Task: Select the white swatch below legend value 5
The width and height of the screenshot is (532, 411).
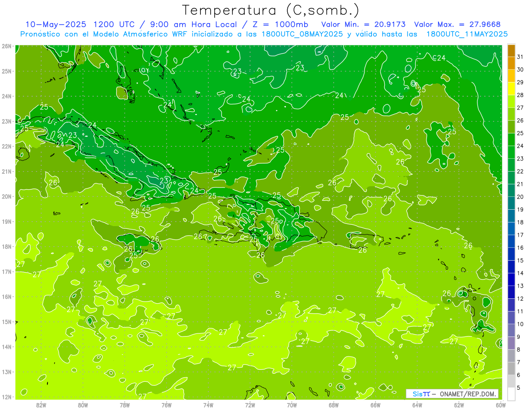Action: 511,394
